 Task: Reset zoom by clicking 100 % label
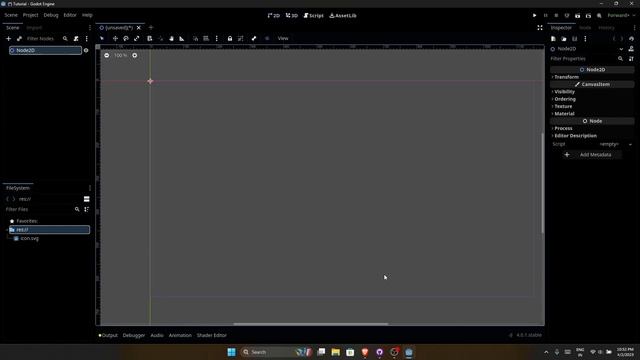click(120, 56)
